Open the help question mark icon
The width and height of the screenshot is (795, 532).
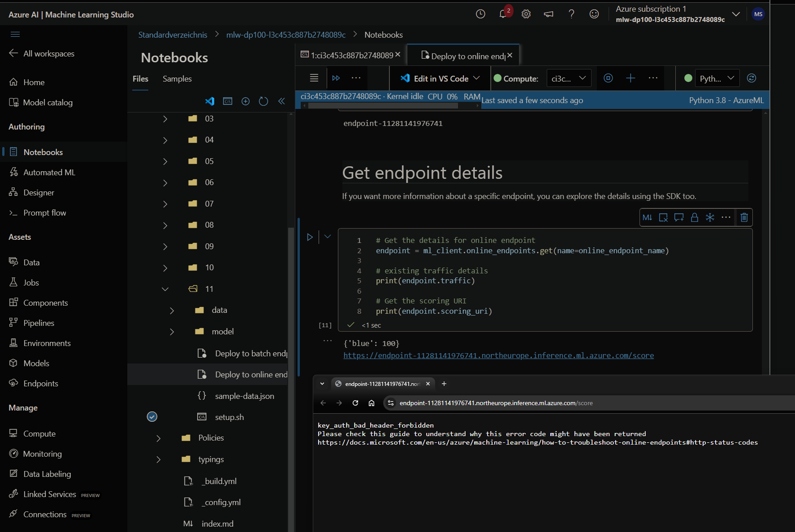[x=571, y=14]
